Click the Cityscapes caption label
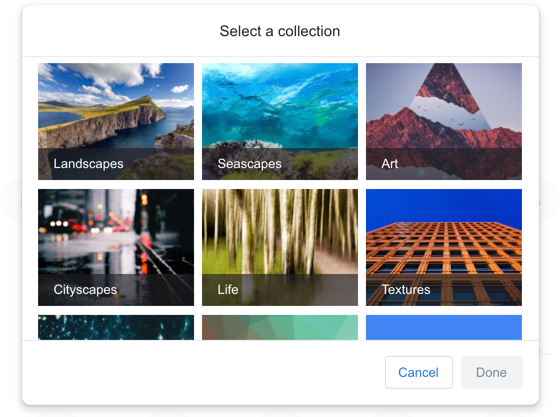Screen dimensions: 560x417 click(85, 290)
